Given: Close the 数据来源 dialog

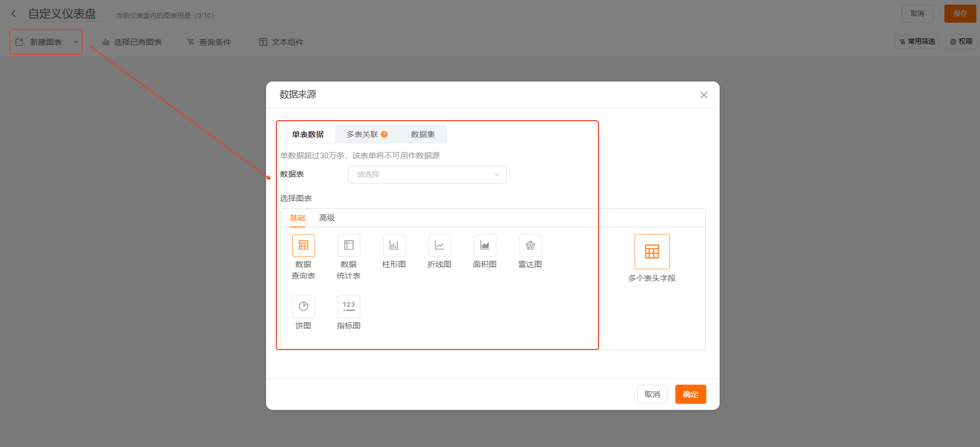Looking at the screenshot, I should tap(704, 95).
